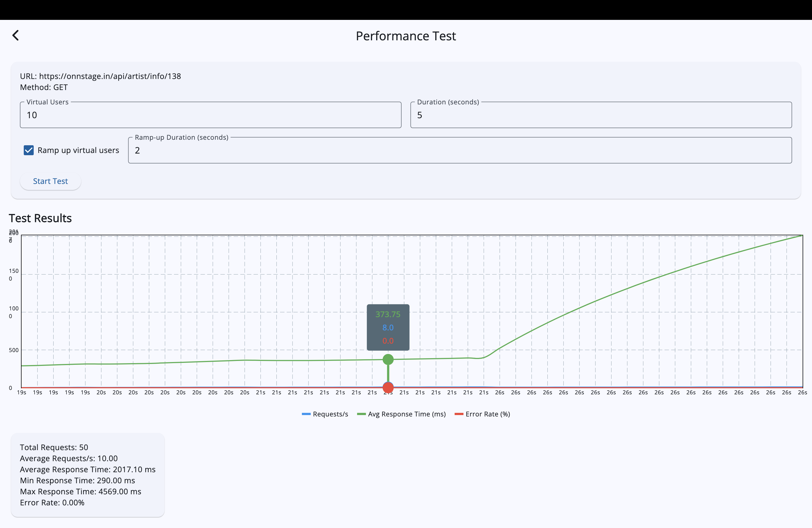Click the Performance Test page title
Image resolution: width=812 pixels, height=528 pixels.
[x=406, y=36]
